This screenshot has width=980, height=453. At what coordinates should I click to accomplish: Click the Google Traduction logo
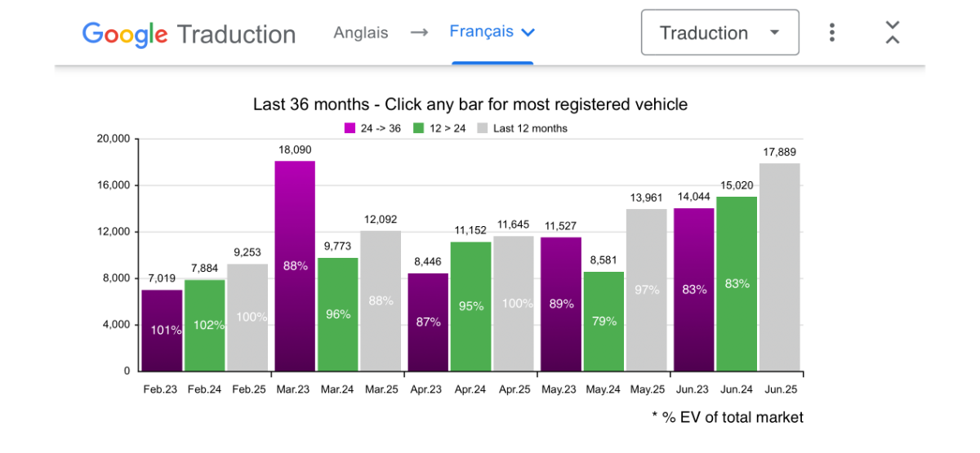[x=189, y=34]
